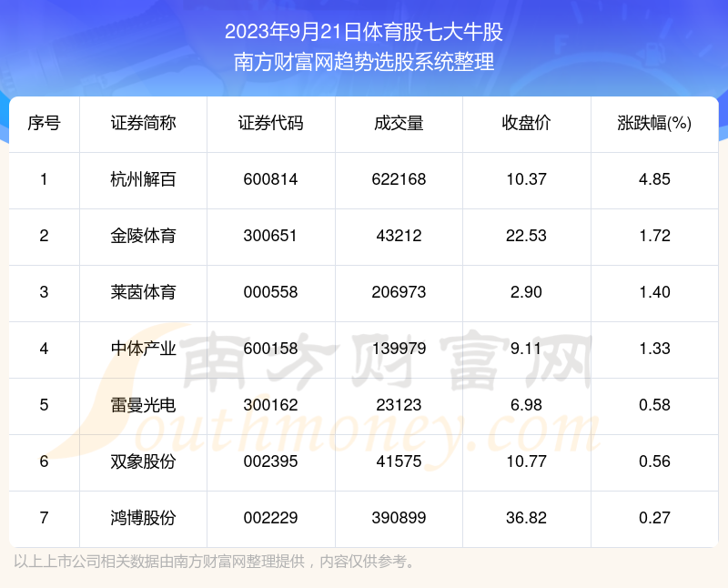
Task: Click change percentage '0.27'
Action: pos(654,518)
